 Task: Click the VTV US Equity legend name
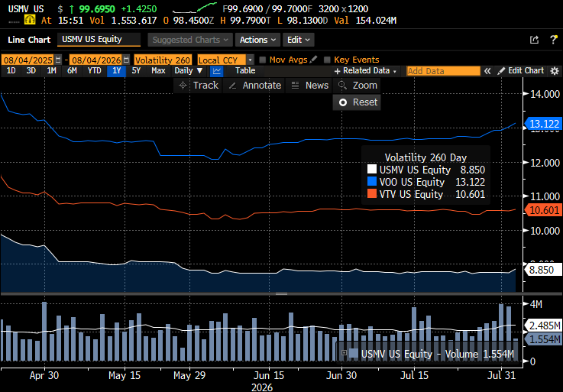(x=411, y=194)
